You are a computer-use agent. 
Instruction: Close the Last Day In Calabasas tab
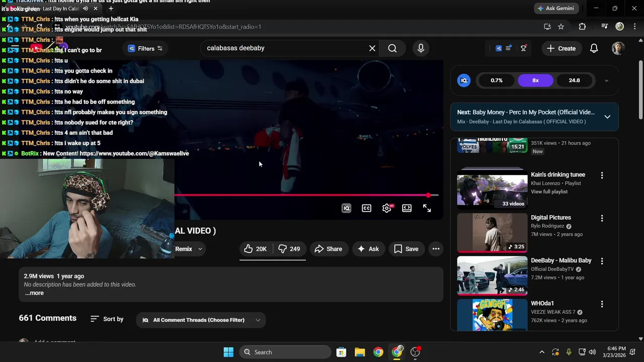point(96,9)
